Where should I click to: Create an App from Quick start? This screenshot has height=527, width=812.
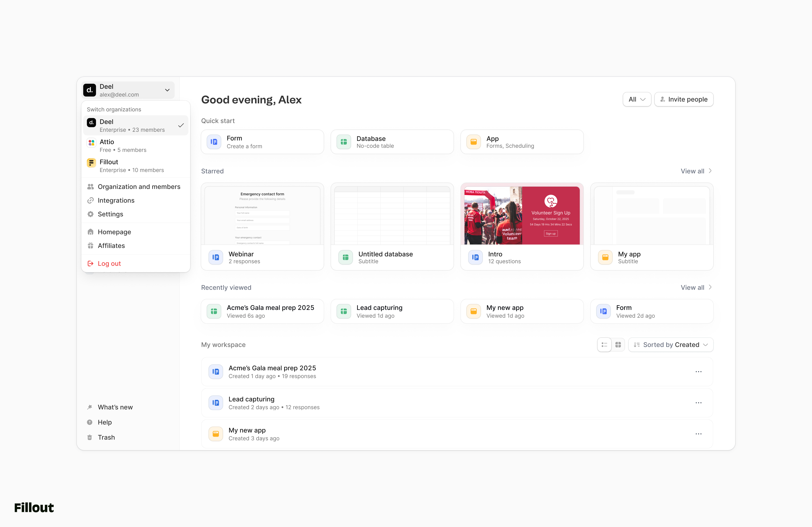522,142
